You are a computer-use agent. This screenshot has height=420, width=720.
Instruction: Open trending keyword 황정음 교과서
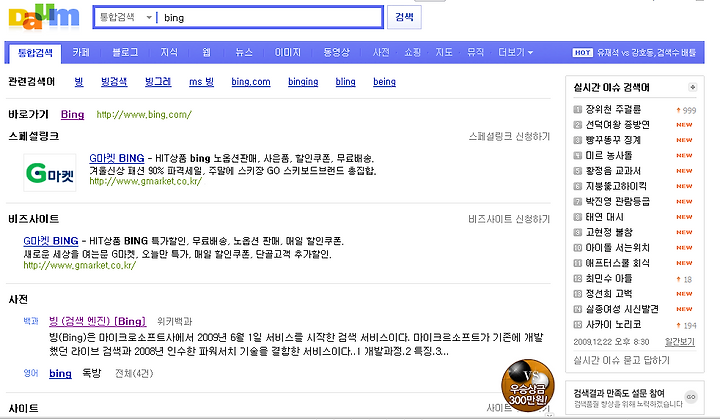613,171
